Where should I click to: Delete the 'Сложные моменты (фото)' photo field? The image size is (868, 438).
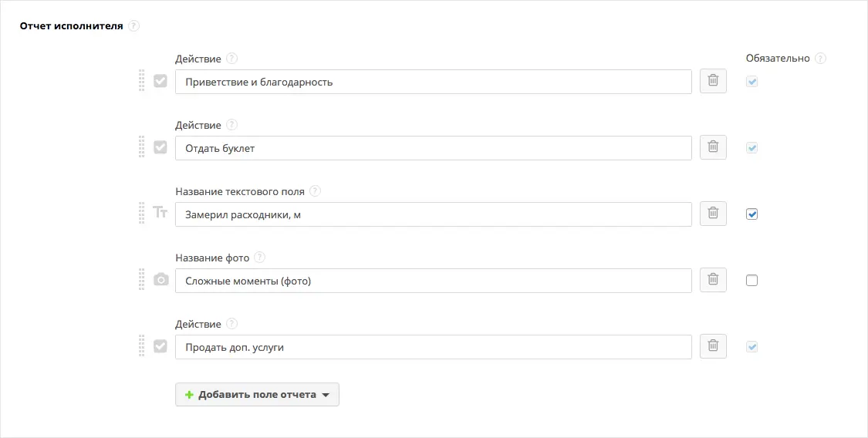coord(713,281)
